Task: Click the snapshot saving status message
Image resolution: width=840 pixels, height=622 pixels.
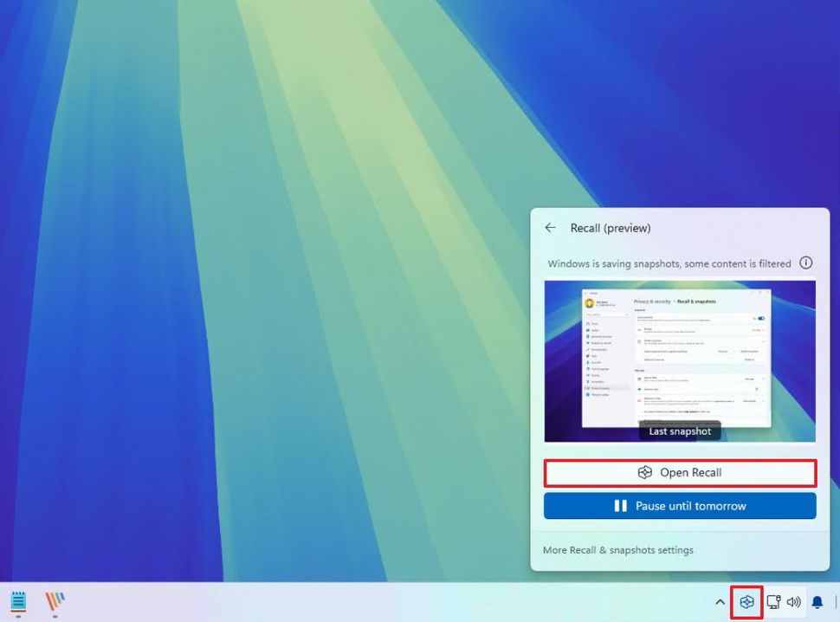Action: coord(669,262)
